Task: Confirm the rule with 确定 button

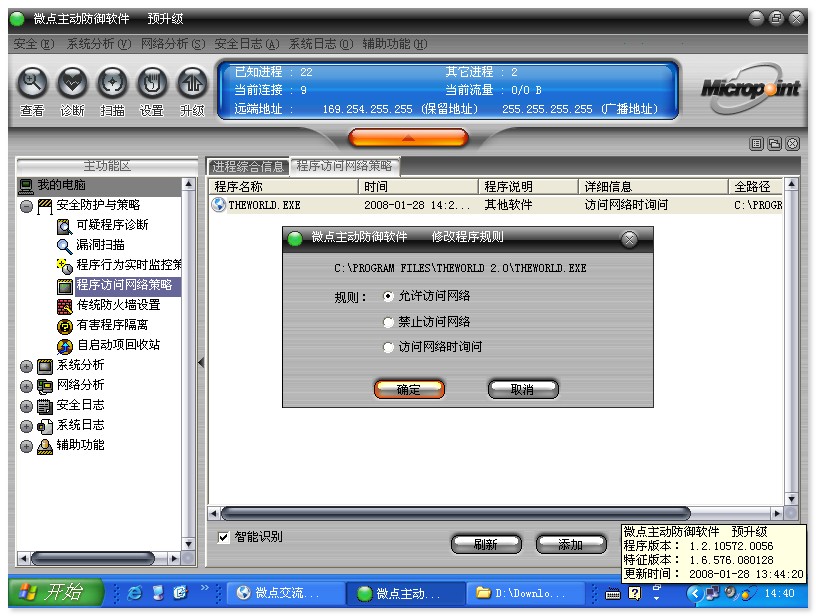Action: click(x=409, y=389)
